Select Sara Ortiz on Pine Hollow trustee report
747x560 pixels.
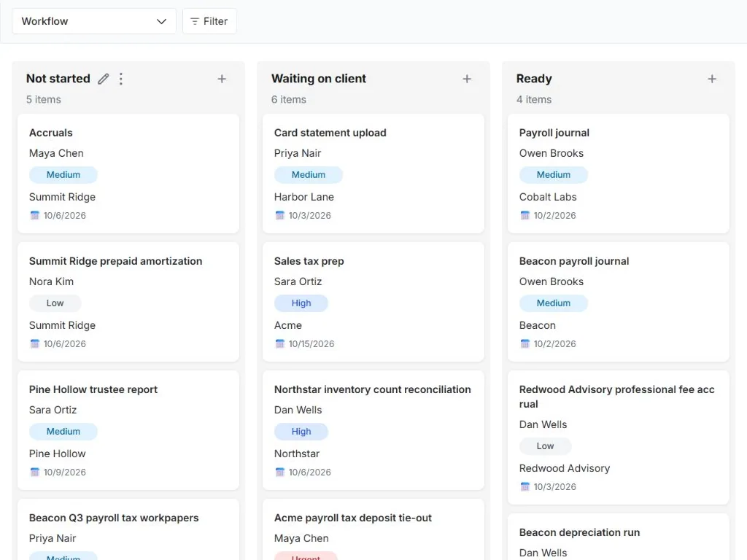tap(53, 410)
